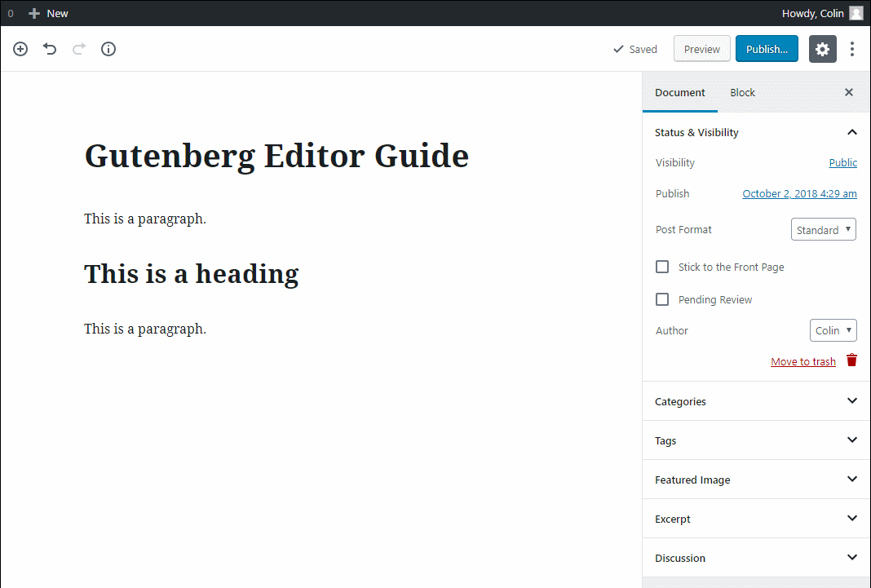This screenshot has width=871, height=588.
Task: Click the Visibility label
Action: tap(675, 162)
